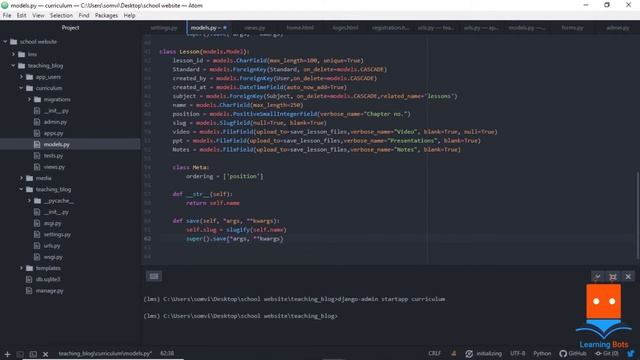Add a new terminal with plus icon
This screenshot has height=360, width=640.
pos(7,354)
